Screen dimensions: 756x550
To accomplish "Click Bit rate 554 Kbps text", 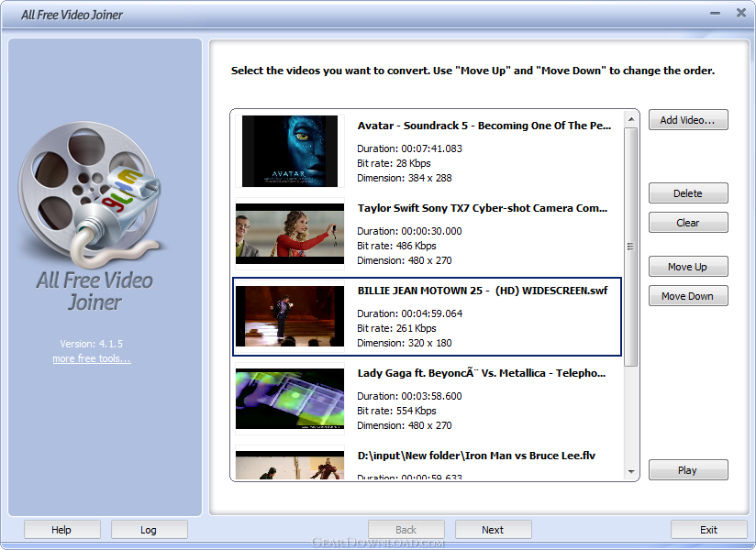I will click(x=396, y=411).
